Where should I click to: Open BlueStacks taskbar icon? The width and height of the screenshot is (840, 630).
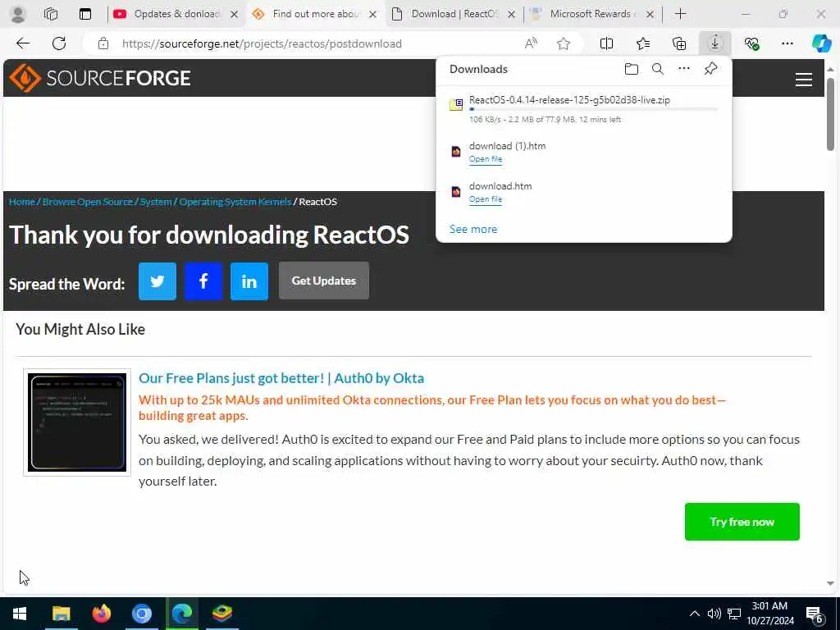(222, 614)
